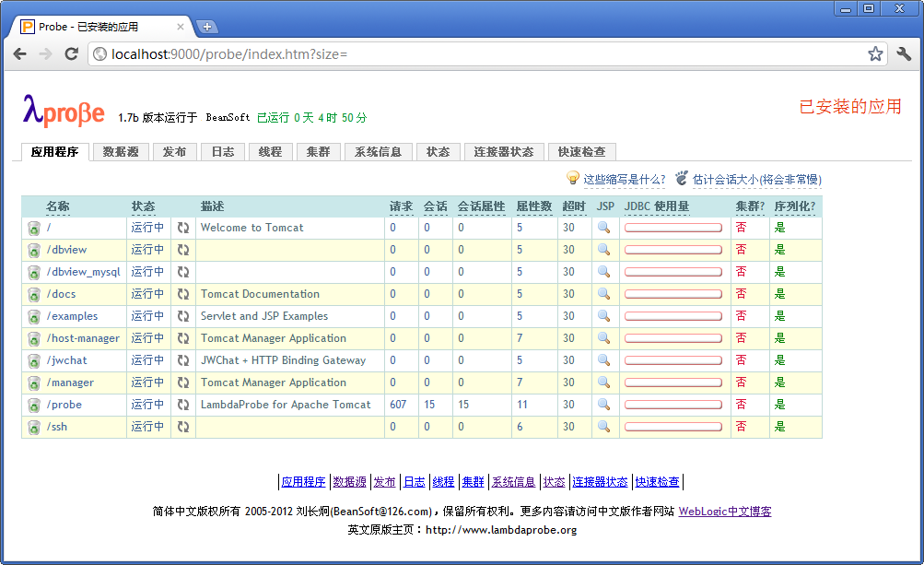This screenshot has width=924, height=565.
Task: Switch to the 快速检查 tab
Action: [581, 151]
